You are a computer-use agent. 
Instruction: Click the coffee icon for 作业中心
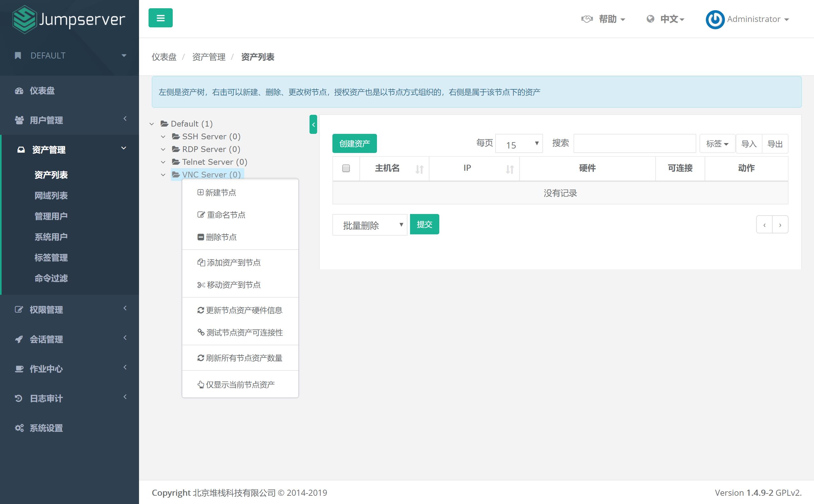pyautogui.click(x=19, y=369)
